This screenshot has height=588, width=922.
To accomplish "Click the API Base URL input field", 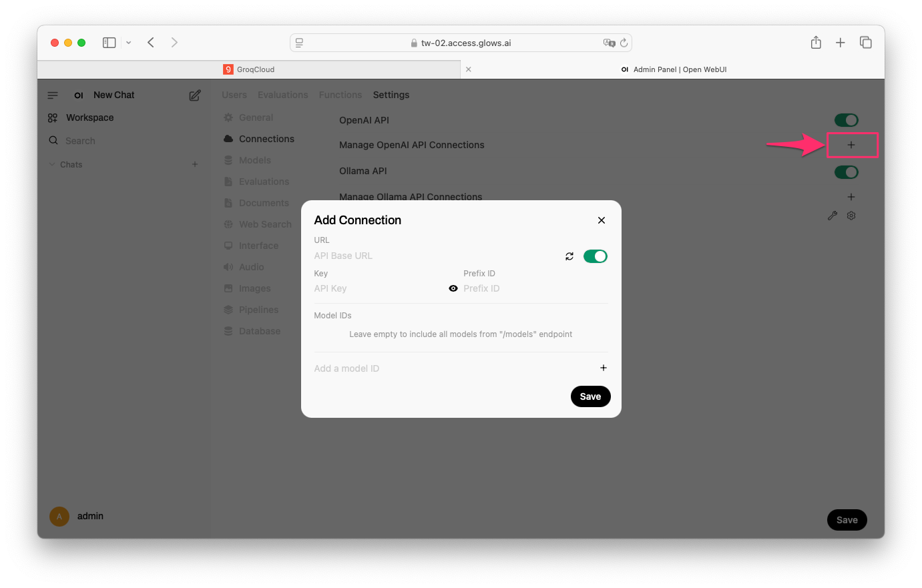I will point(437,256).
